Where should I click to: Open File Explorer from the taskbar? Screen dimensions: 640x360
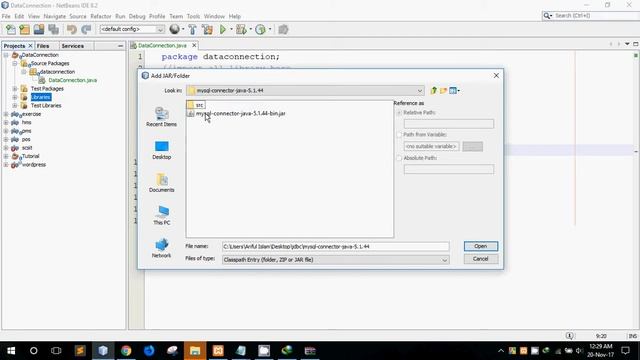click(195, 351)
